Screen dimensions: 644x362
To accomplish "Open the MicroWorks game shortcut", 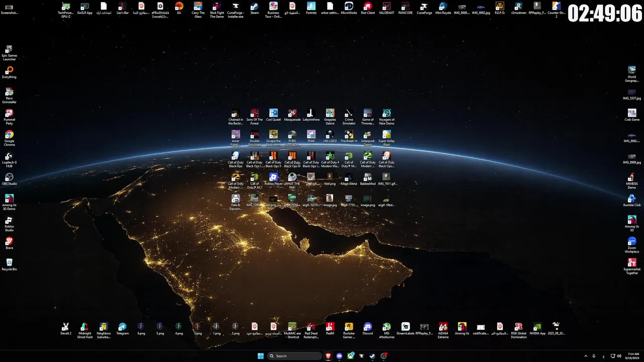I will [x=349, y=9].
